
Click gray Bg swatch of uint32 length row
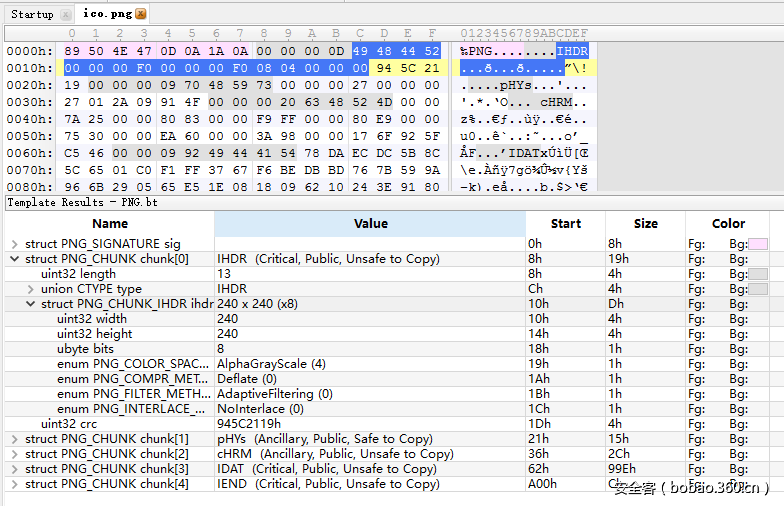coord(758,274)
